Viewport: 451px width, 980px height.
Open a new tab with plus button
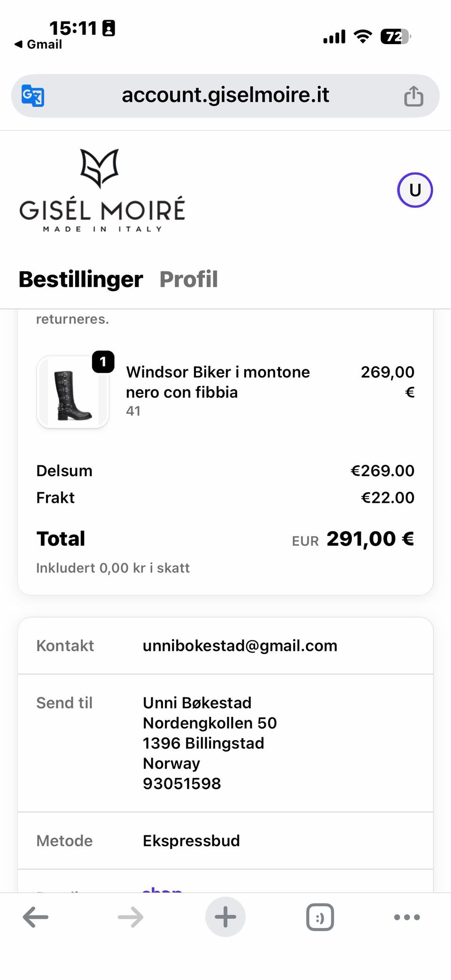tap(225, 917)
